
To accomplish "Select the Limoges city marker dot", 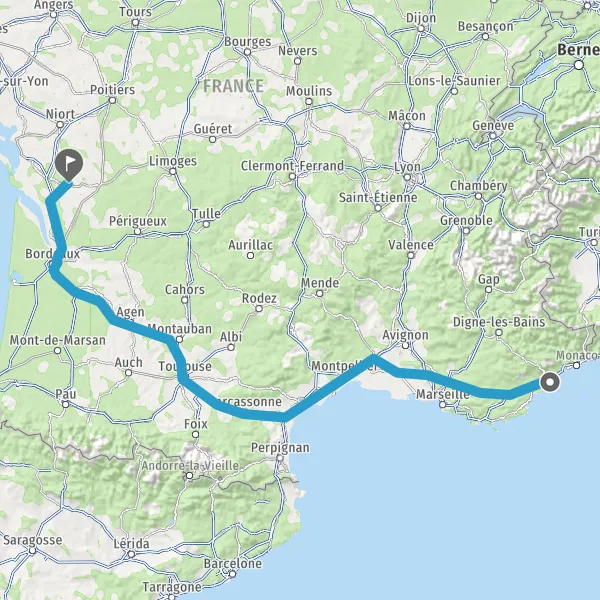I will [x=173, y=171].
